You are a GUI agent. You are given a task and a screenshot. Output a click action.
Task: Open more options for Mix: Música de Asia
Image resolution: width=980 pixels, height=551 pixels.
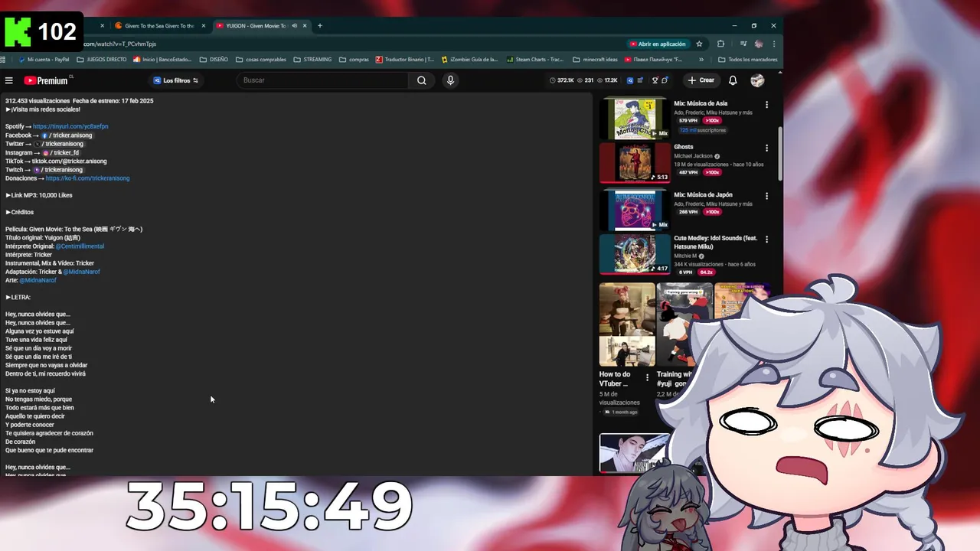click(x=766, y=105)
